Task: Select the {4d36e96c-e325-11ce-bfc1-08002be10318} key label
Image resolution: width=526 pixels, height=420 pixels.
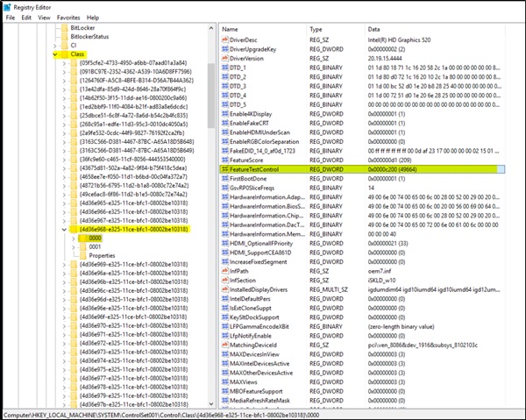Action: coord(134,291)
